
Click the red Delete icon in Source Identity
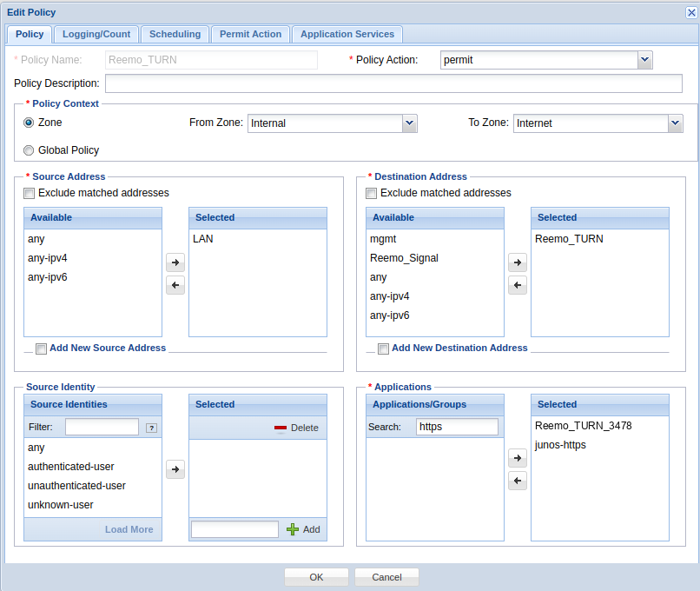click(281, 428)
